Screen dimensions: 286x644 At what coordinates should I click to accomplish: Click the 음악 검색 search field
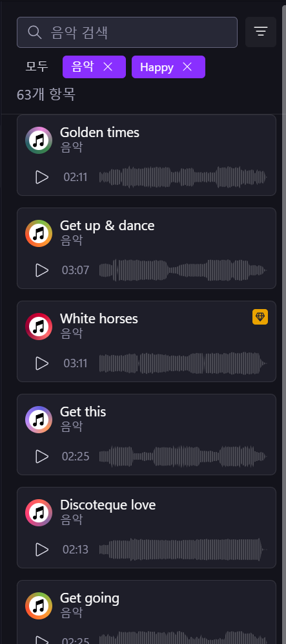click(127, 32)
